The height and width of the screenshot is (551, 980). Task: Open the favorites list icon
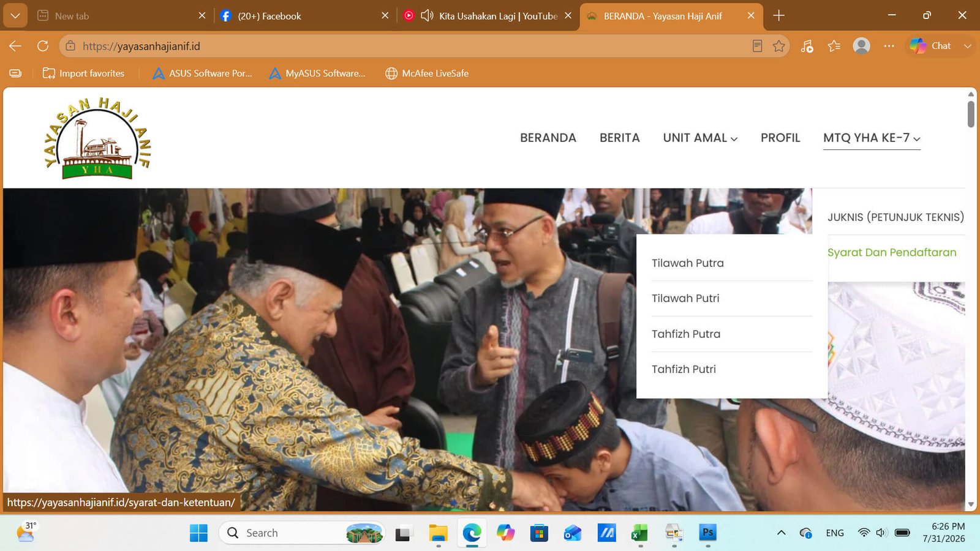coord(834,46)
